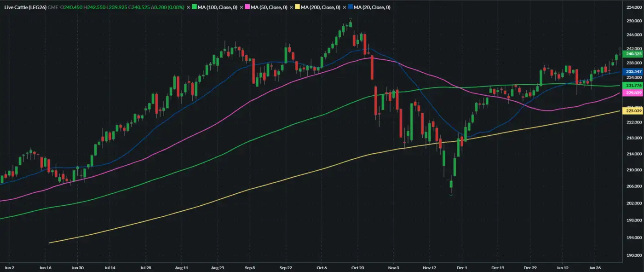Remove the MA (100, Close, 0) indicator
Image resolution: width=644 pixels, height=272 pixels.
pyautogui.click(x=189, y=7)
